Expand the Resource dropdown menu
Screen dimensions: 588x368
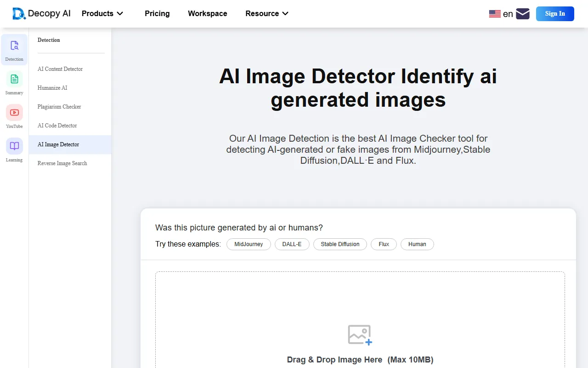267,14
